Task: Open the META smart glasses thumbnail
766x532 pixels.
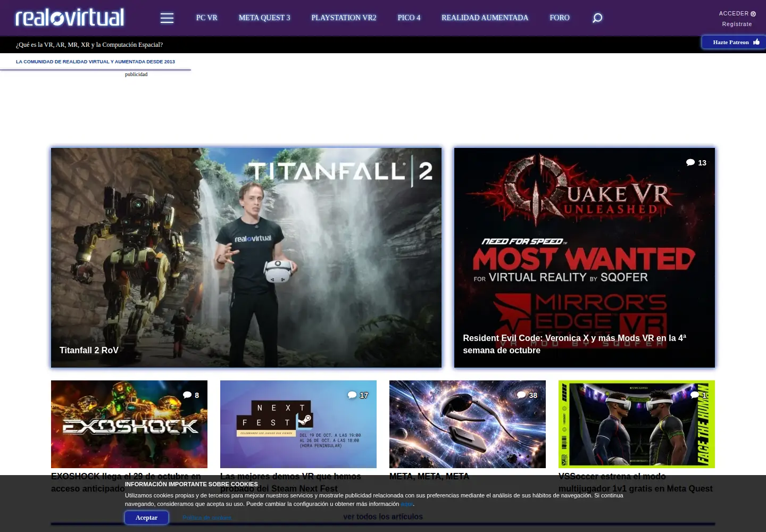Action: [x=468, y=424]
